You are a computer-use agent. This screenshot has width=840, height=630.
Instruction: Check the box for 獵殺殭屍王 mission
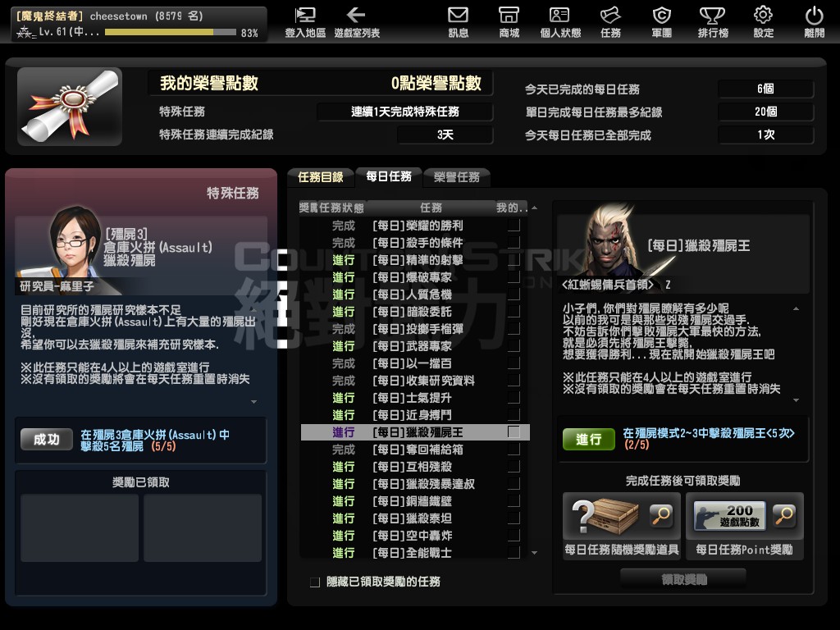tap(514, 431)
